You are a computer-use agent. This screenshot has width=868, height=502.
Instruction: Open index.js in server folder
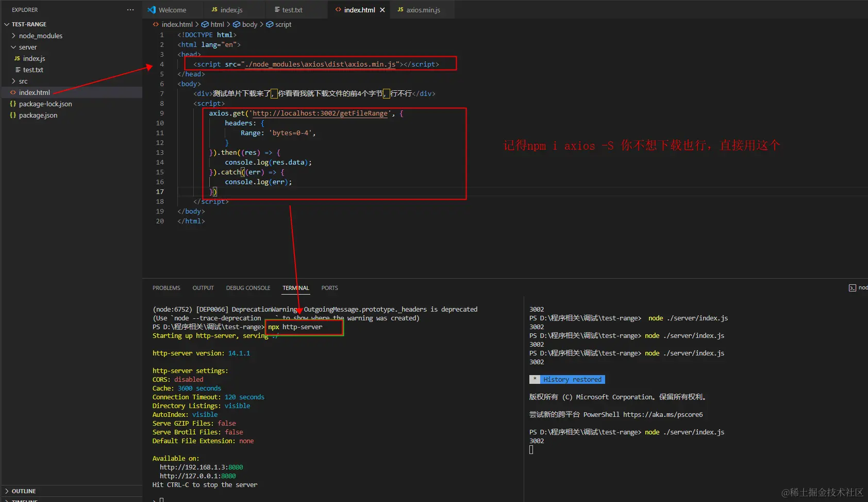(x=34, y=58)
